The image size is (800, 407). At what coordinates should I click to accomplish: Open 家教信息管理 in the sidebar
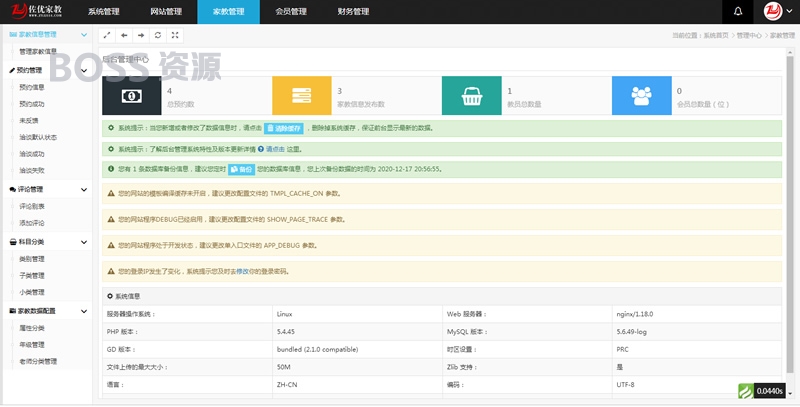tap(37, 35)
